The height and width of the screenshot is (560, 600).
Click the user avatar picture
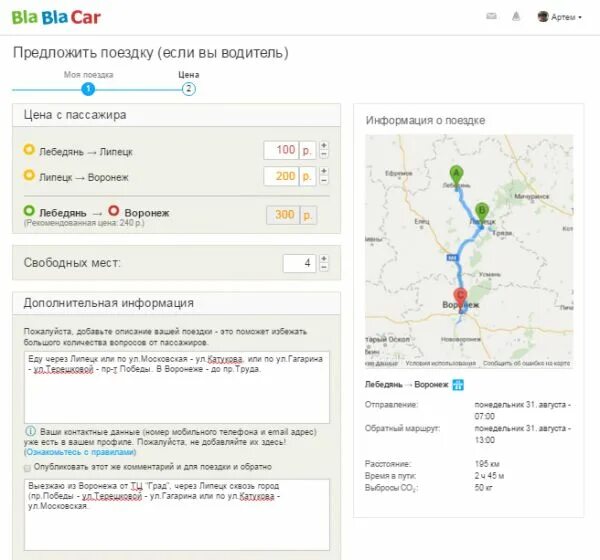point(543,17)
